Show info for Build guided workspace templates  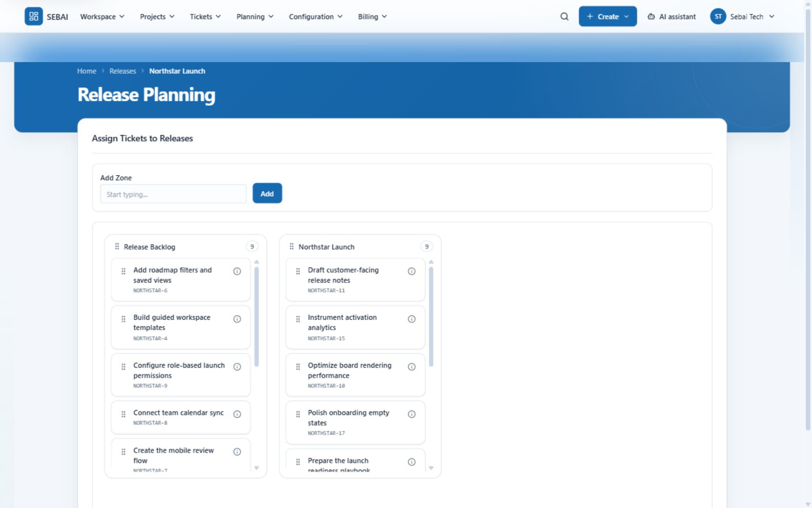[237, 319]
